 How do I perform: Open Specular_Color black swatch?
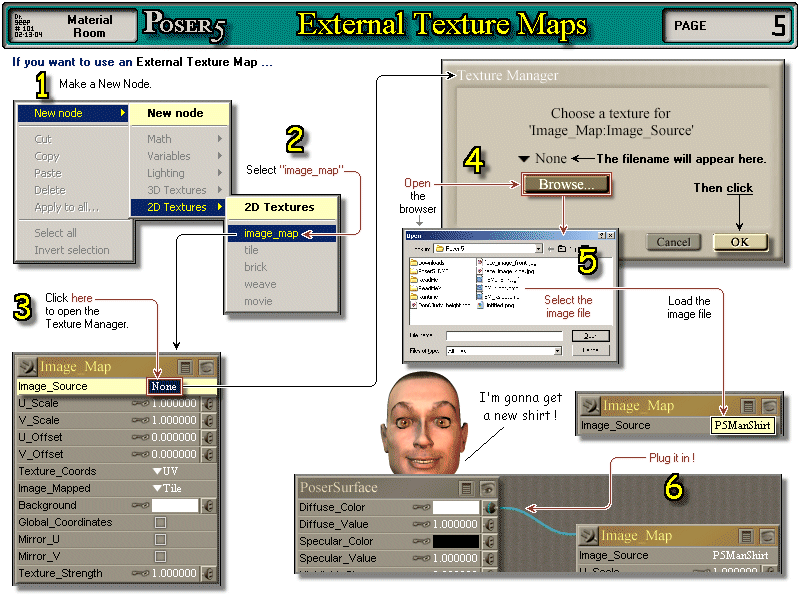click(456, 541)
